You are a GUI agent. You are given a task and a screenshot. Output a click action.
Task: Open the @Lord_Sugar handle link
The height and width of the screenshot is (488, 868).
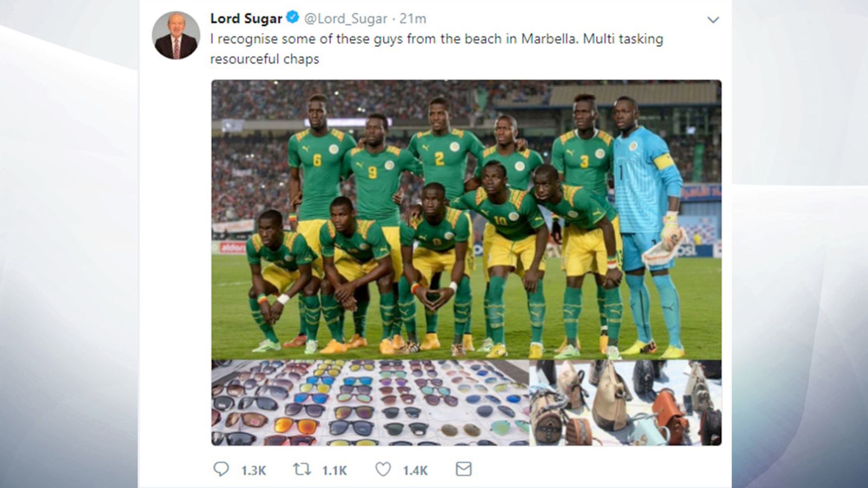coord(346,18)
